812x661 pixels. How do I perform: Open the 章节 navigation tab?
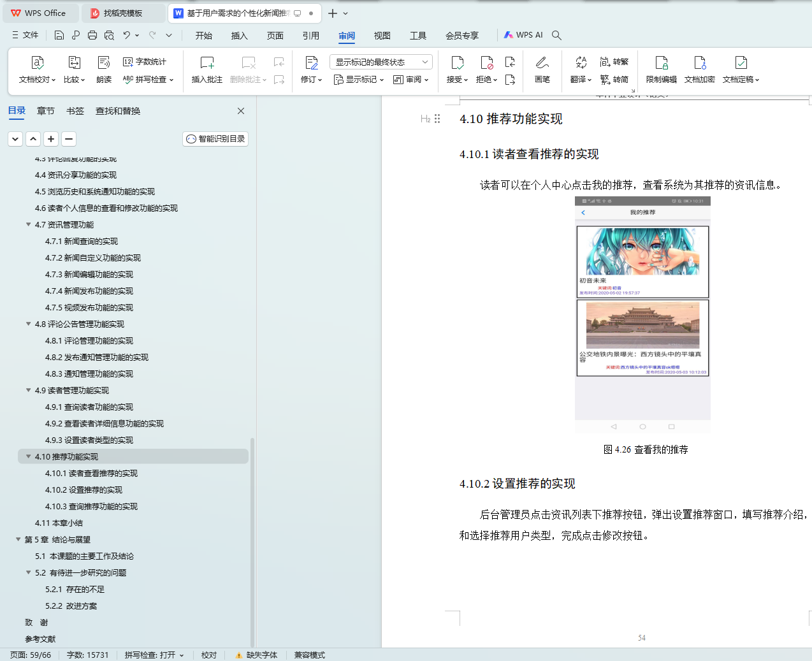pyautogui.click(x=46, y=111)
